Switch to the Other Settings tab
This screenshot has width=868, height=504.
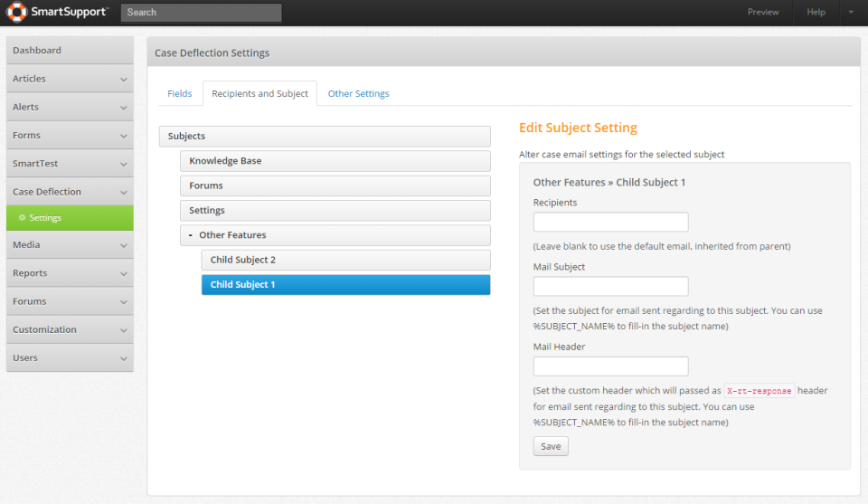pyautogui.click(x=358, y=93)
